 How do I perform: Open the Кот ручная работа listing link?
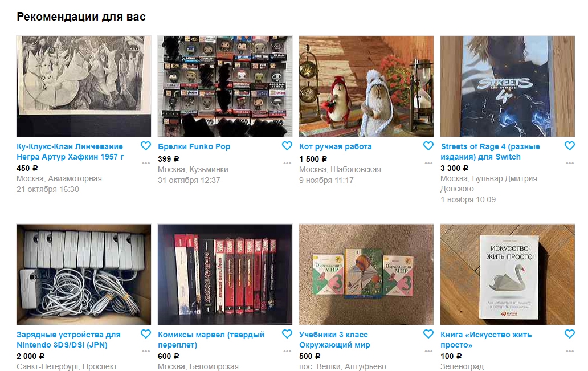coord(335,146)
